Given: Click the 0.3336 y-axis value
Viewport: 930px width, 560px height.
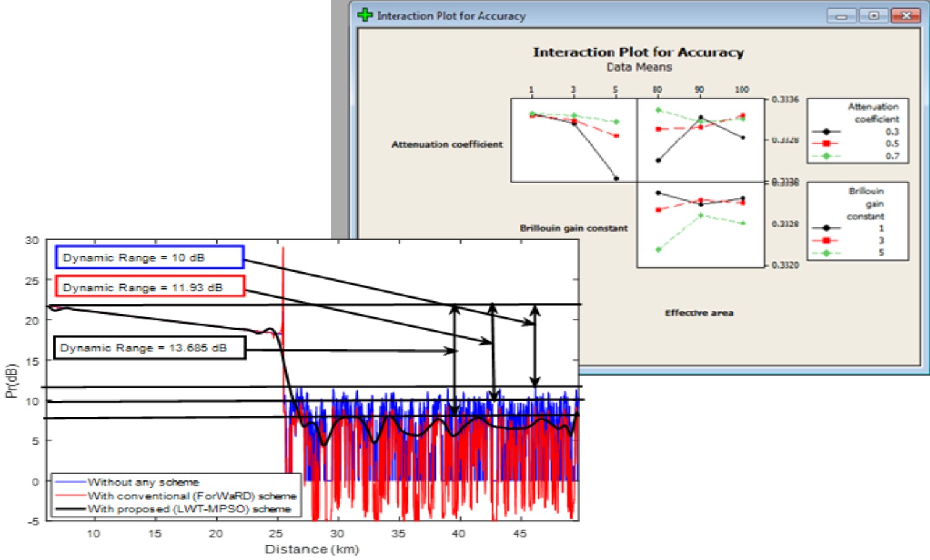Looking at the screenshot, I should pos(785,99).
